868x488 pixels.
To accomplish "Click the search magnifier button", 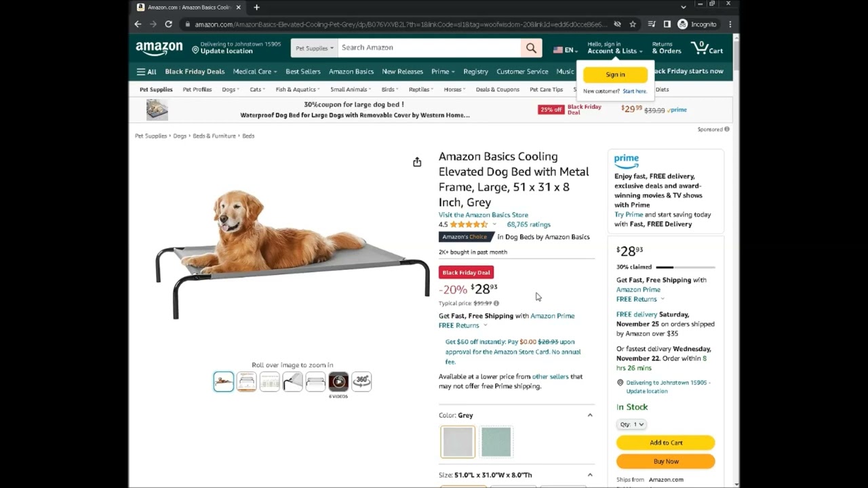I will point(531,48).
